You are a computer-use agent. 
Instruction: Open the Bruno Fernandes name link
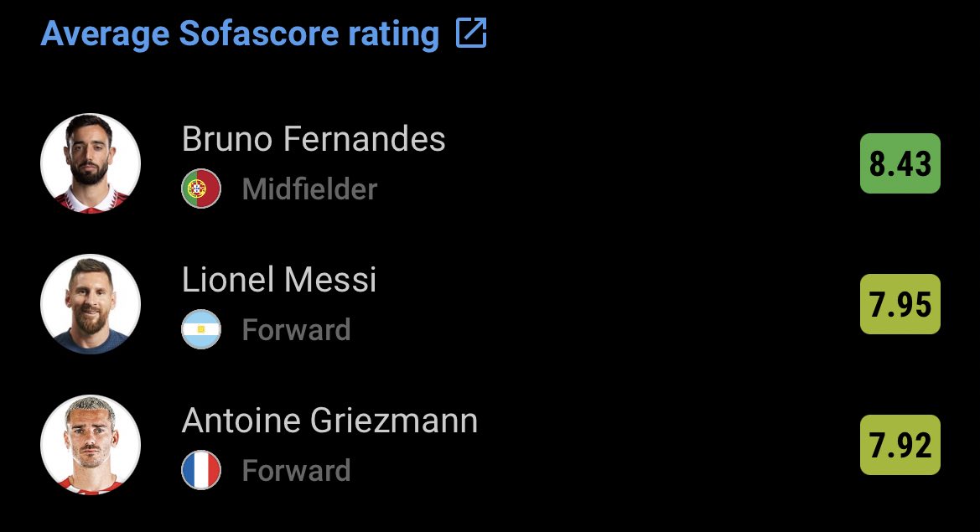314,138
